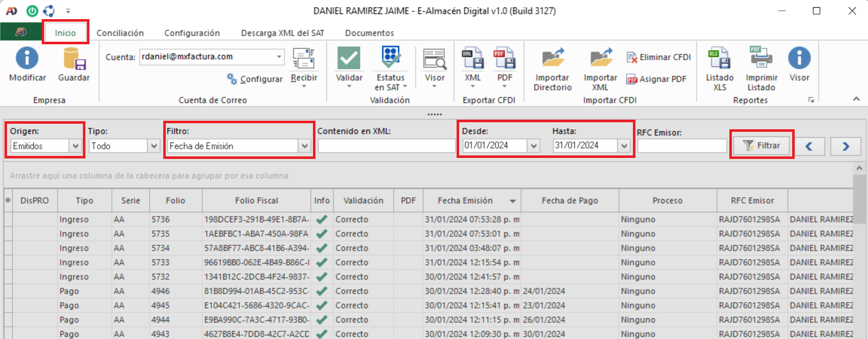Expand the Filtro Fecha de Emisión dropdown
This screenshot has height=339, width=868.
[304, 146]
